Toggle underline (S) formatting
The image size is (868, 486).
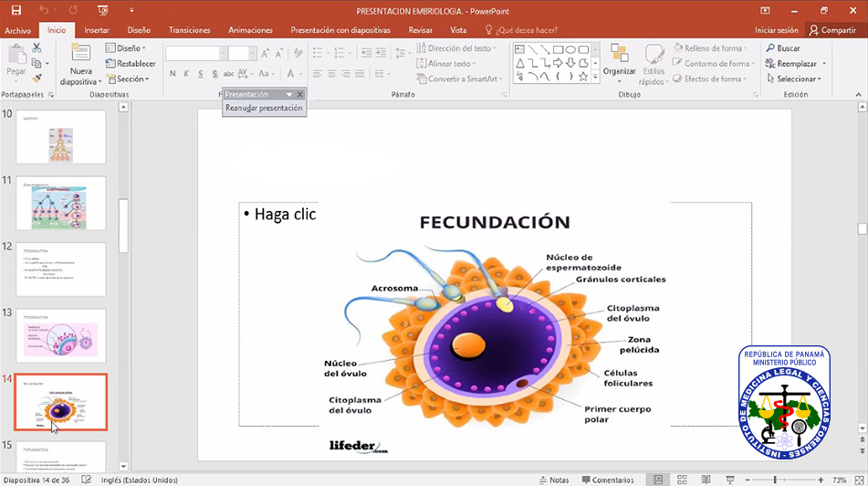[201, 73]
